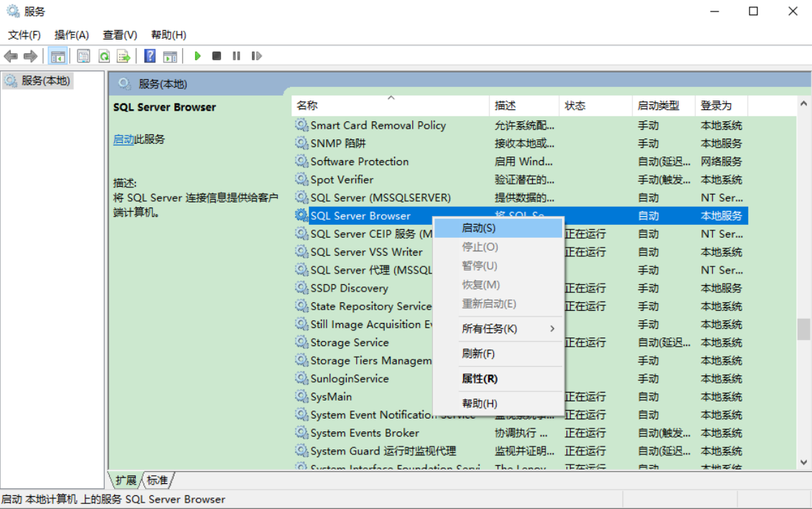Click the Refresh toolbar icon
The image size is (812, 509).
pos(104,56)
